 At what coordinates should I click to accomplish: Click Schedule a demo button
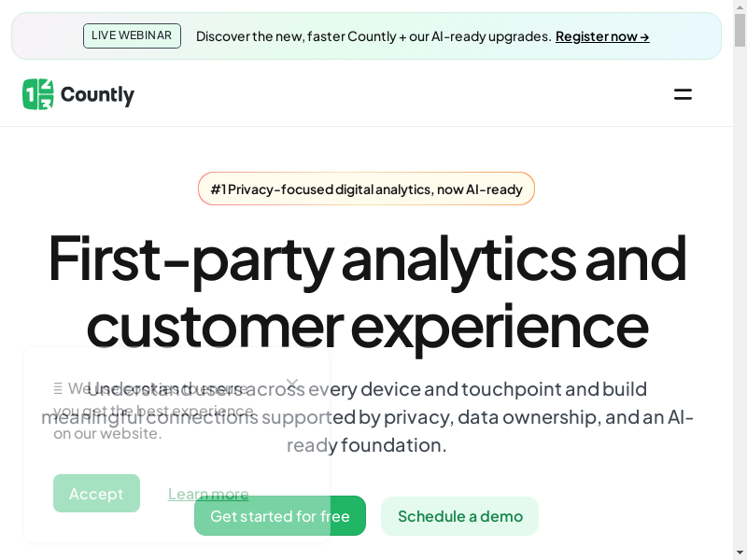(x=459, y=516)
